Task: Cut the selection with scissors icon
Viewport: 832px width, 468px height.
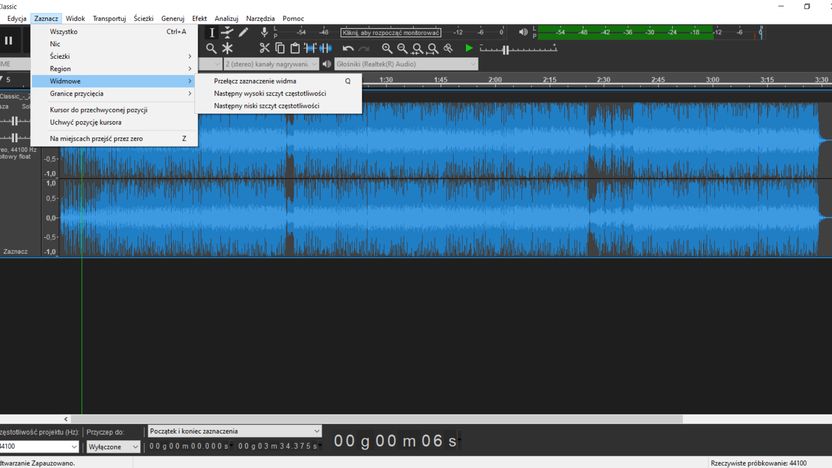Action: coord(264,48)
